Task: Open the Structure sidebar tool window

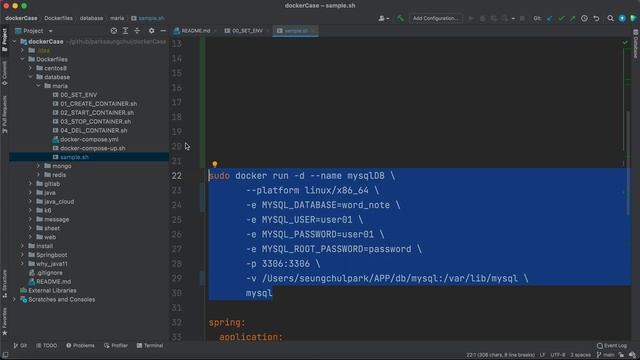Action: coord(4,283)
